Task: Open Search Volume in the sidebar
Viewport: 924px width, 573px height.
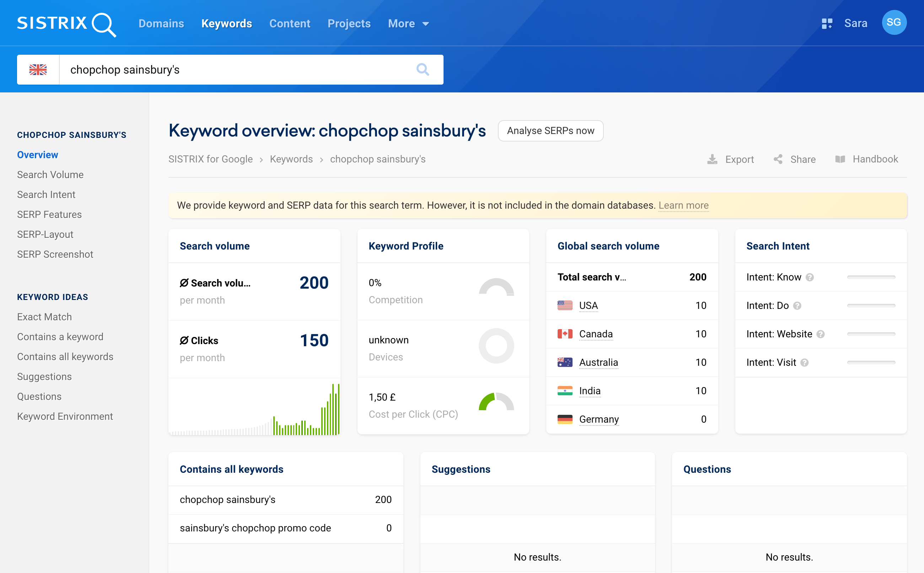Action: [x=50, y=175]
